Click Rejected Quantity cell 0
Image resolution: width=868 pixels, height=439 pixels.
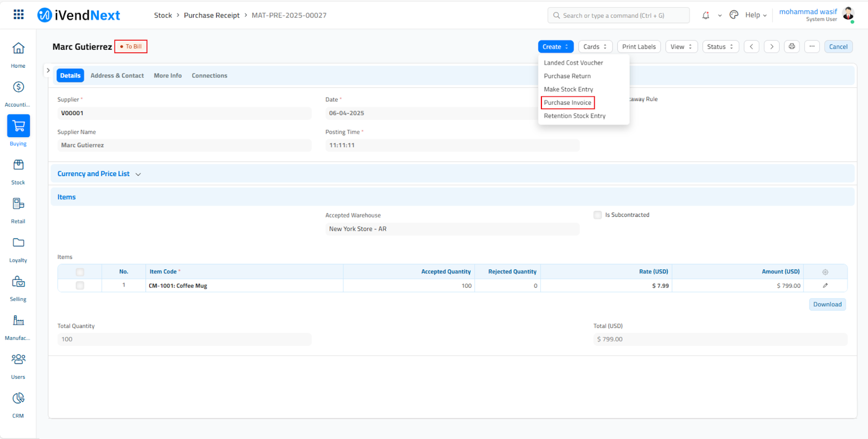(x=508, y=286)
